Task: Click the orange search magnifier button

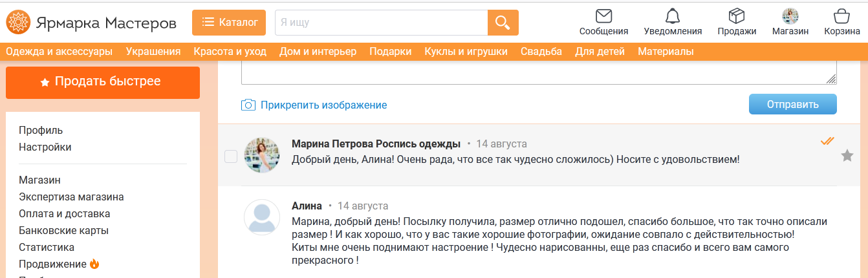Action: coord(503,23)
